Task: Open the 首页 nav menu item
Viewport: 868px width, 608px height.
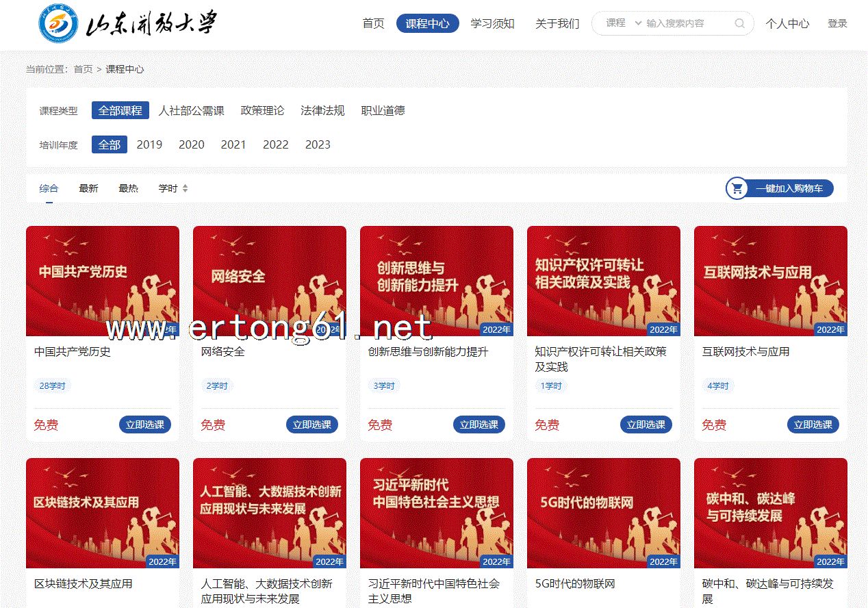Action: point(373,23)
